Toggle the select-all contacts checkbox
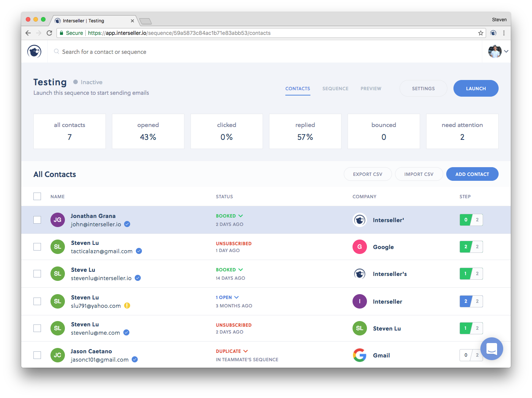 tap(37, 196)
